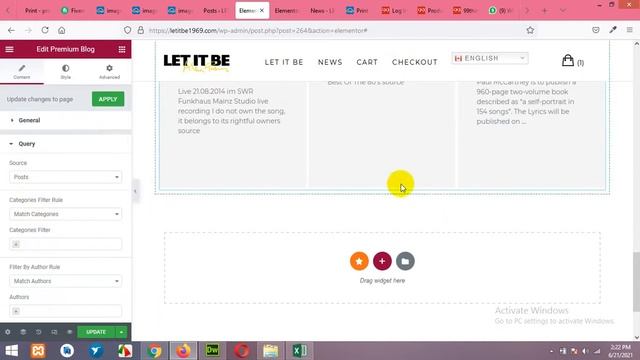Screen dimensions: 640x360
Task: Open the LET IT BE nav menu item
Action: [x=284, y=62]
